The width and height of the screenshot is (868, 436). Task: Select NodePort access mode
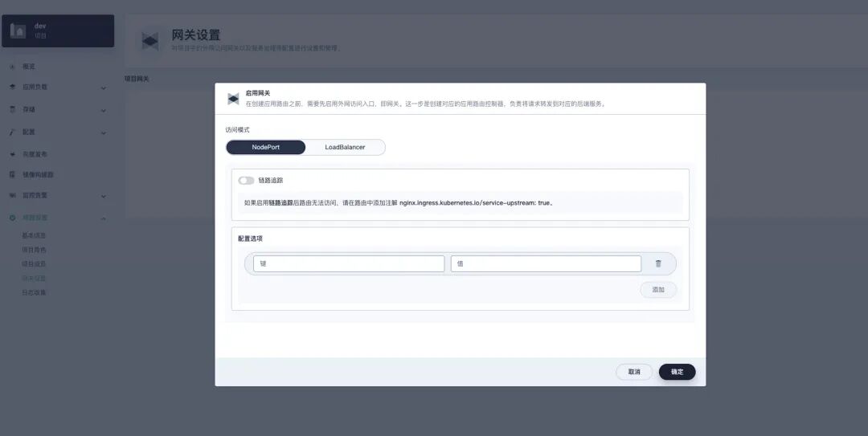click(266, 147)
